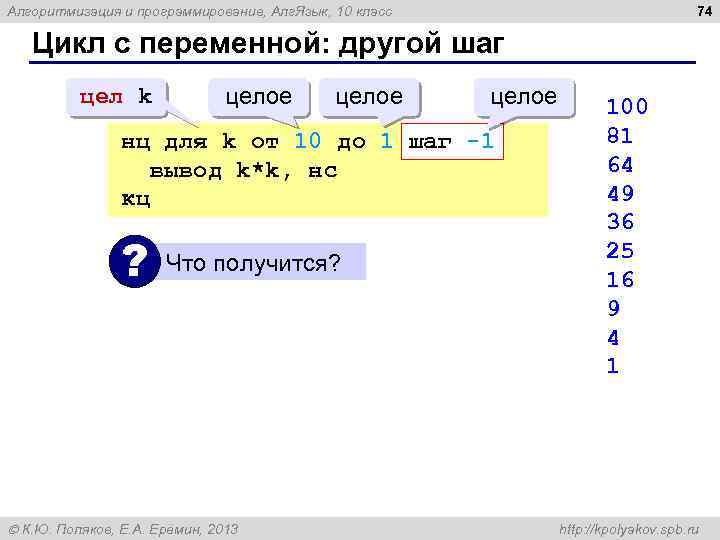Image resolution: width=720 pixels, height=540 pixels.
Task: Click the output value 64
Action: (620, 165)
